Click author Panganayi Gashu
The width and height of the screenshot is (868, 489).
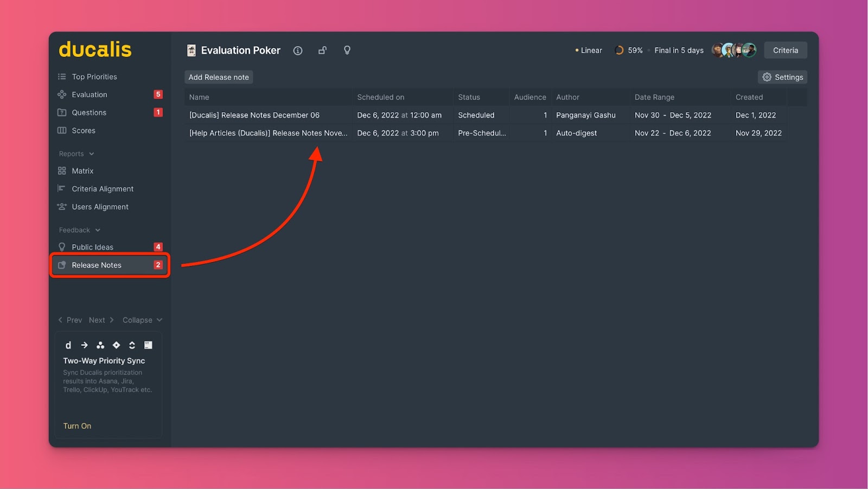[586, 115]
